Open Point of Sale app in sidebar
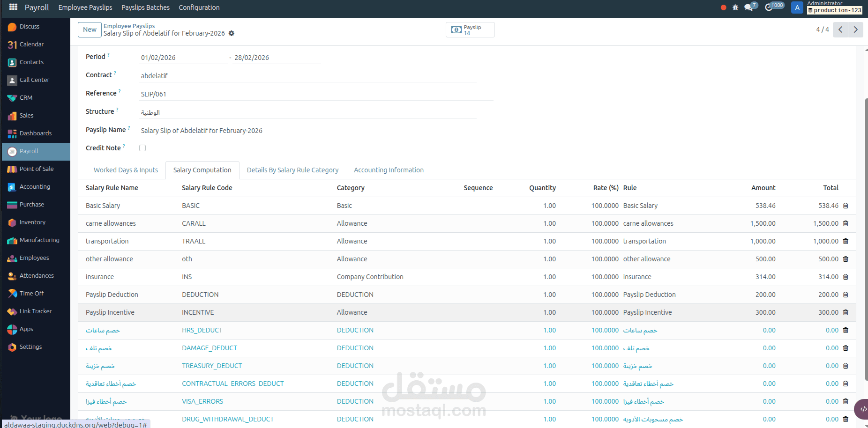 coord(36,169)
